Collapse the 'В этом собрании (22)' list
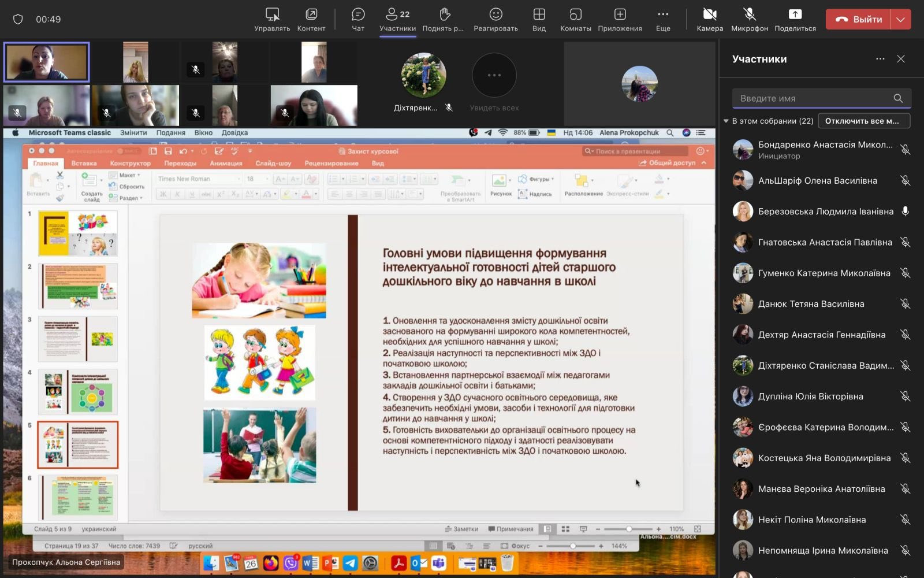The width and height of the screenshot is (924, 578). coord(726,121)
